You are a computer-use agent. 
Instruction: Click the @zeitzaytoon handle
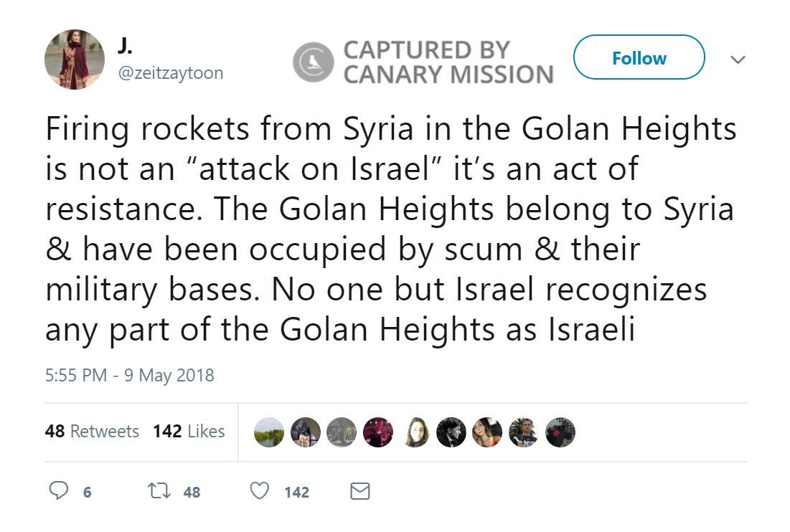coord(169,72)
